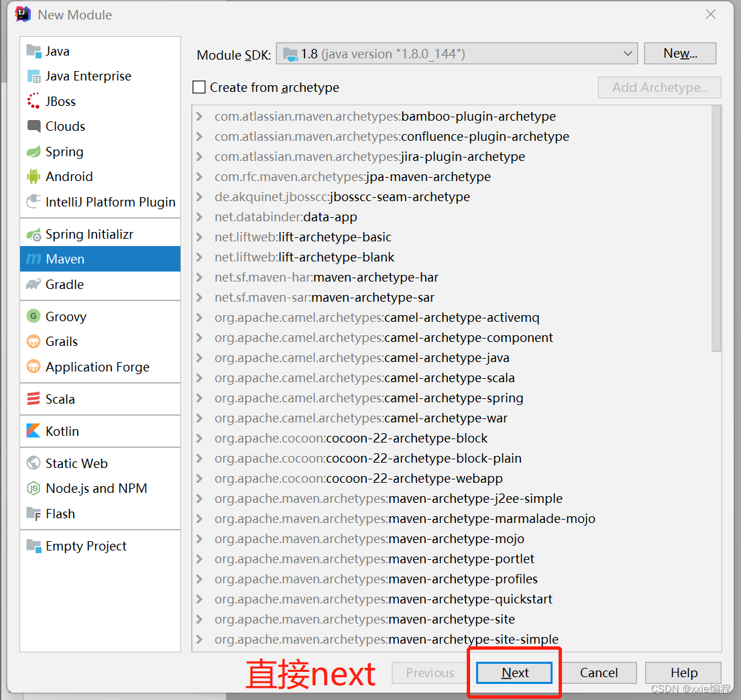Expand jpa-maven-archetype entry
The image size is (741, 700).
point(199,177)
